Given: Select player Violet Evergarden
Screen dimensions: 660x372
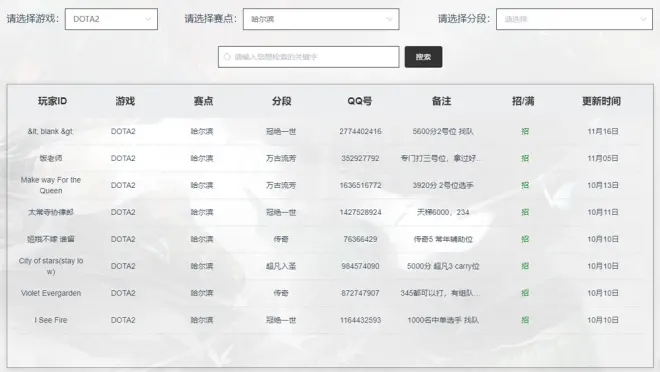Looking at the screenshot, I should coord(51,293).
